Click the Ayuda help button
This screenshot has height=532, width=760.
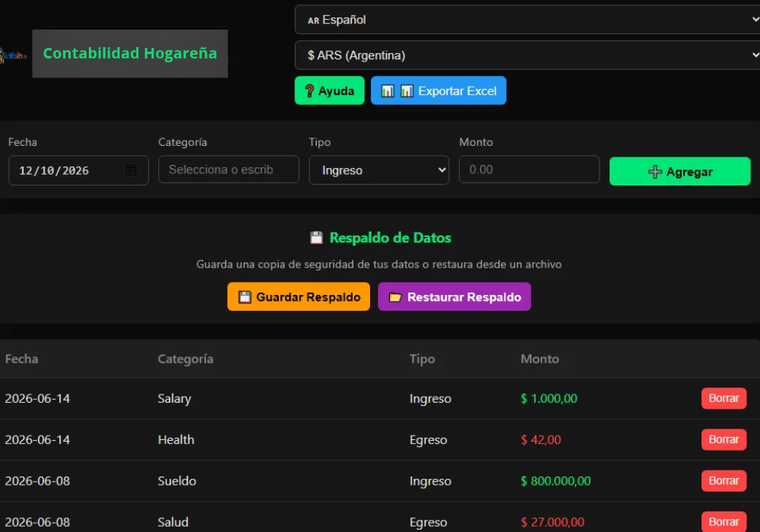click(330, 90)
